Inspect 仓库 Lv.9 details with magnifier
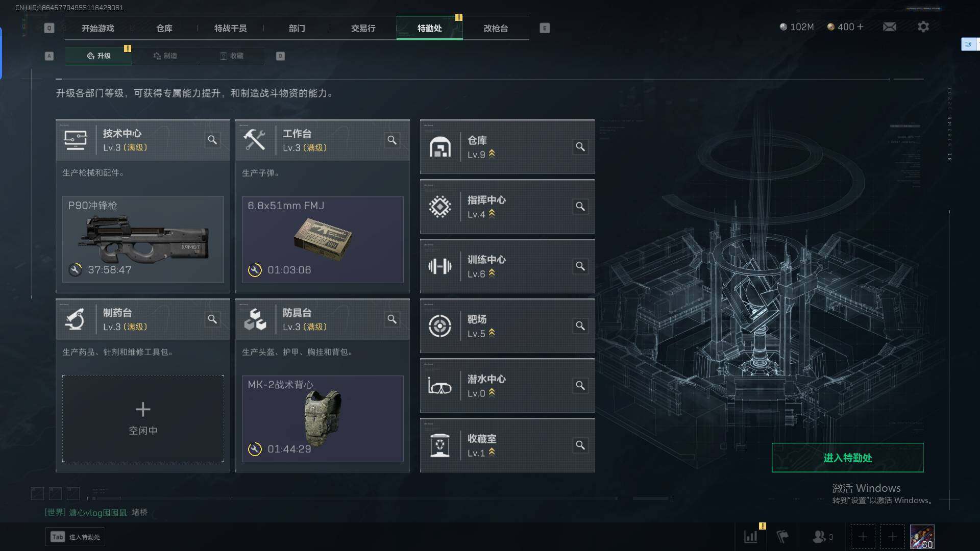Image resolution: width=980 pixels, height=551 pixels. pos(580,147)
